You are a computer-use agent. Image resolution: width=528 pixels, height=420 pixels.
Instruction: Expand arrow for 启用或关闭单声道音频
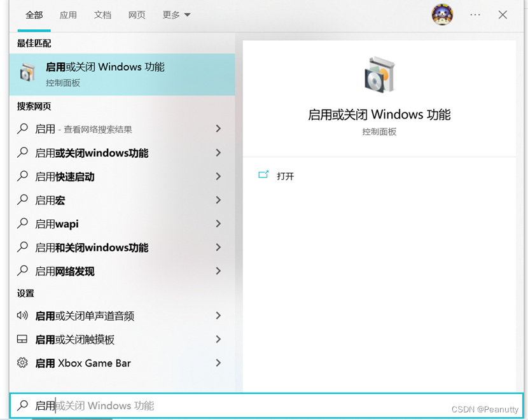tap(218, 316)
